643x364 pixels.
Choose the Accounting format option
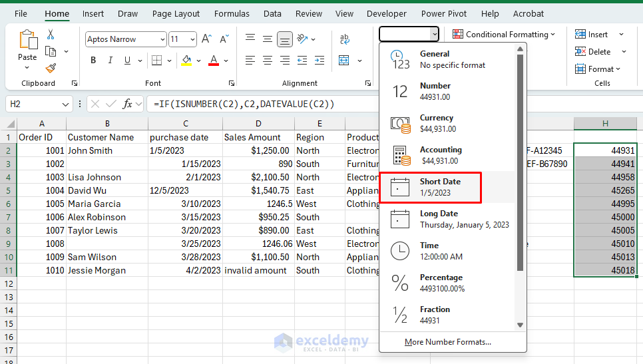point(447,155)
